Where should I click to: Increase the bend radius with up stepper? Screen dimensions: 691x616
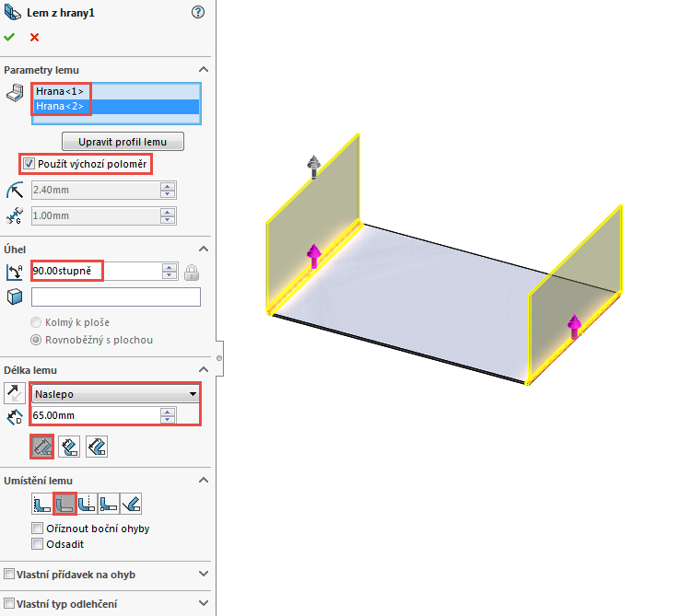pos(168,186)
